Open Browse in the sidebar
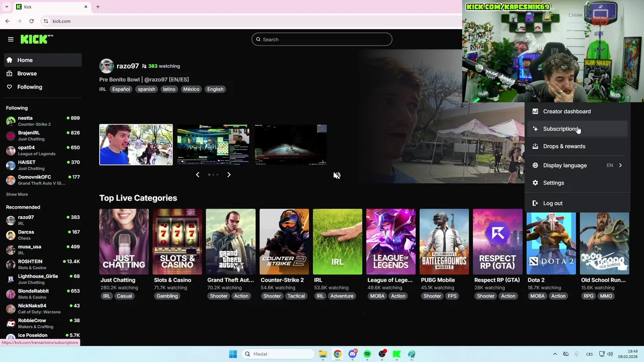644x362 pixels. tap(43, 73)
